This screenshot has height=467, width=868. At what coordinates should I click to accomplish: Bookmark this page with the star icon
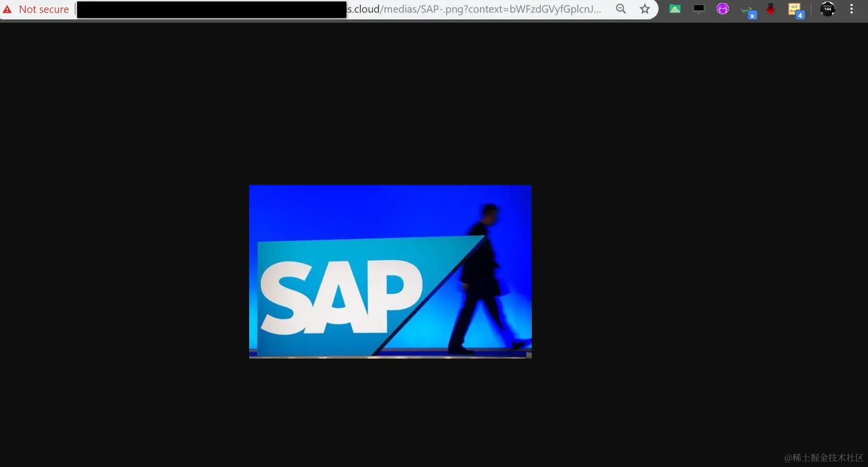pyautogui.click(x=645, y=9)
